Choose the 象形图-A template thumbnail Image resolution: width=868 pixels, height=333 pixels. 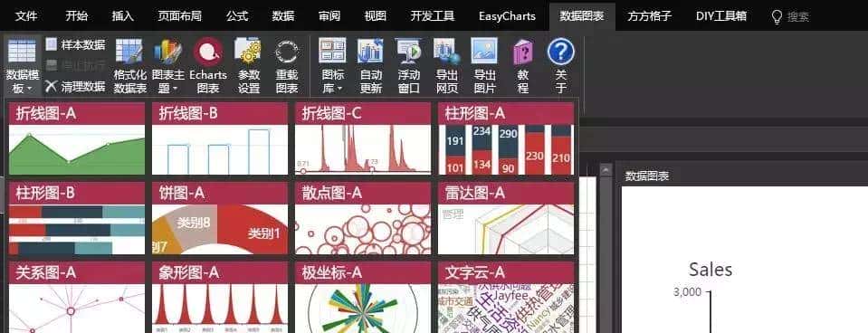coord(220,298)
